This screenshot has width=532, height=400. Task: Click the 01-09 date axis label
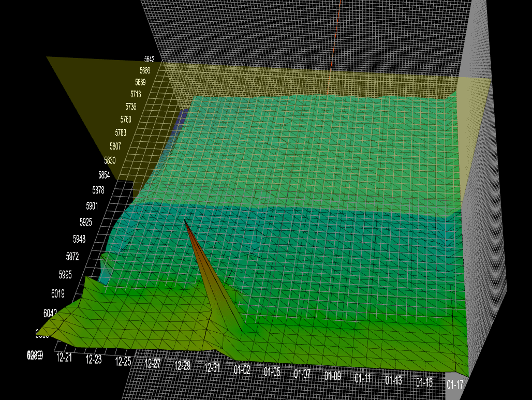click(333, 376)
